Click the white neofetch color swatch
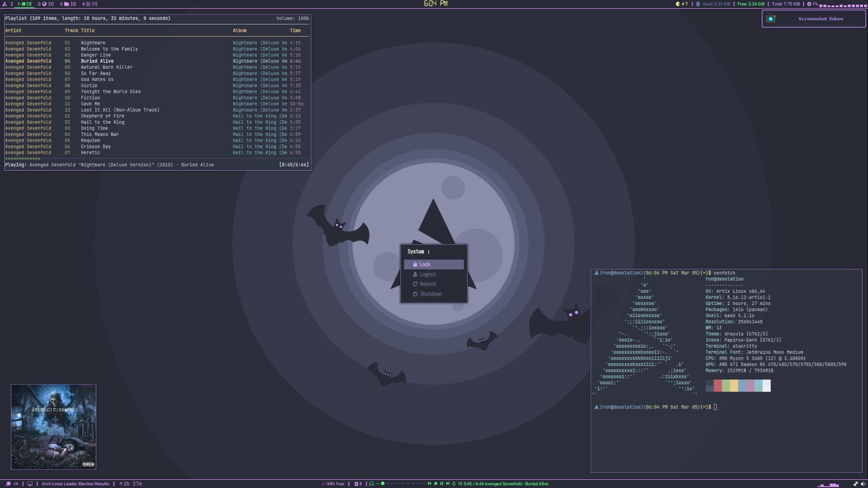The height and width of the screenshot is (488, 868). [767, 385]
